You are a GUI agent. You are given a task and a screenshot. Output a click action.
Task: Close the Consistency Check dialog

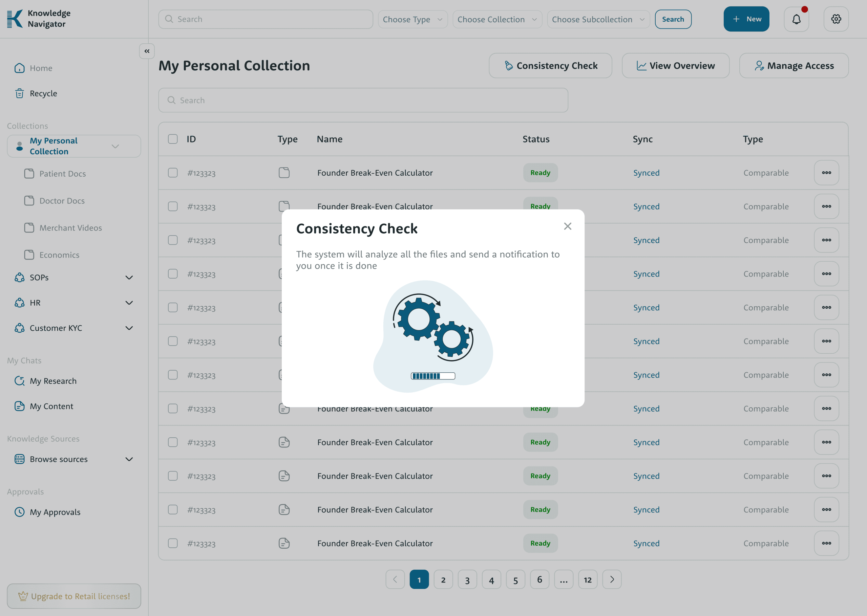(x=567, y=226)
